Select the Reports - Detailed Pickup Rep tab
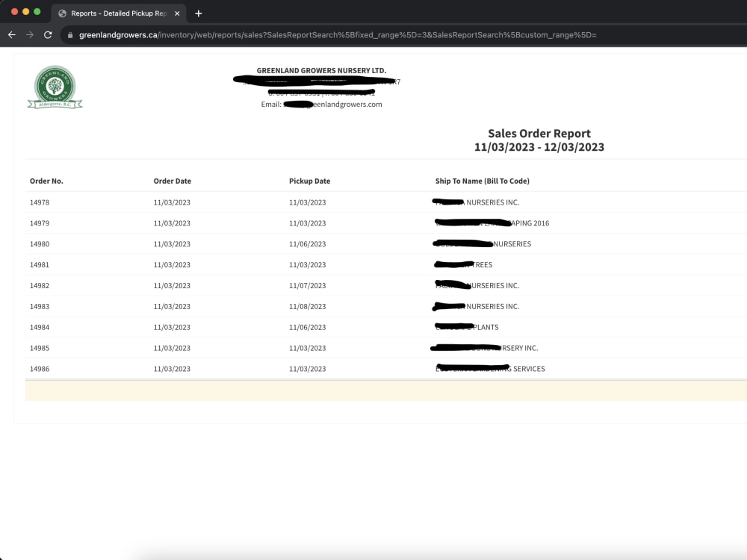Screen dimensions: 747x560 119,13
